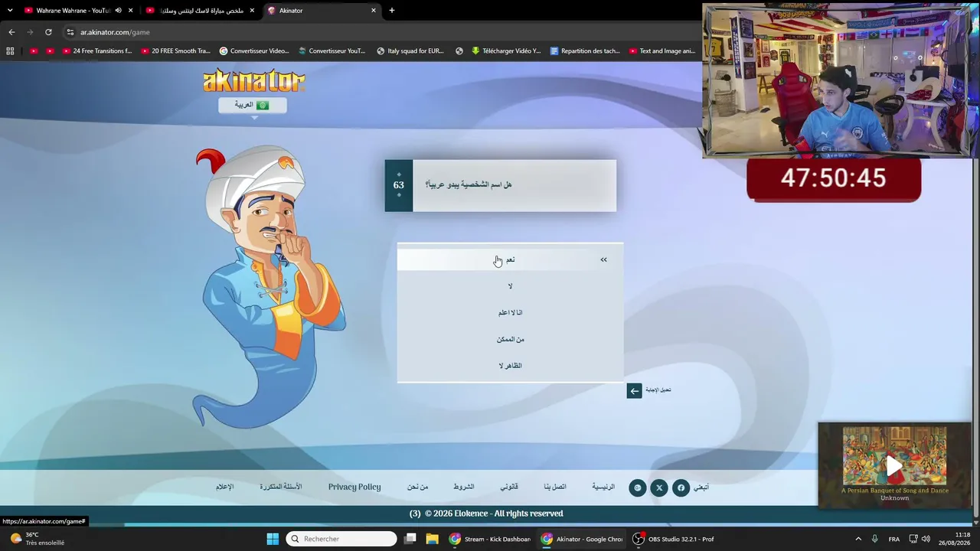Open a new browser tab with the plus
This screenshot has height=551, width=980.
[392, 11]
